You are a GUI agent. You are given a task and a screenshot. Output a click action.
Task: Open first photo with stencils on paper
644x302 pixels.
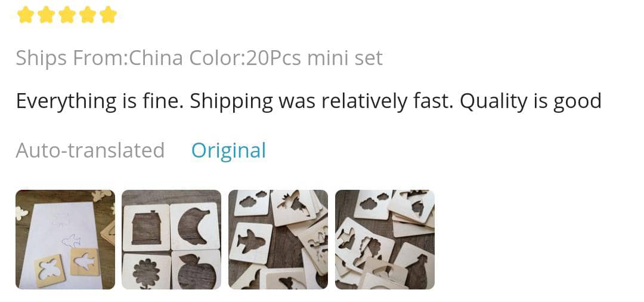click(65, 239)
